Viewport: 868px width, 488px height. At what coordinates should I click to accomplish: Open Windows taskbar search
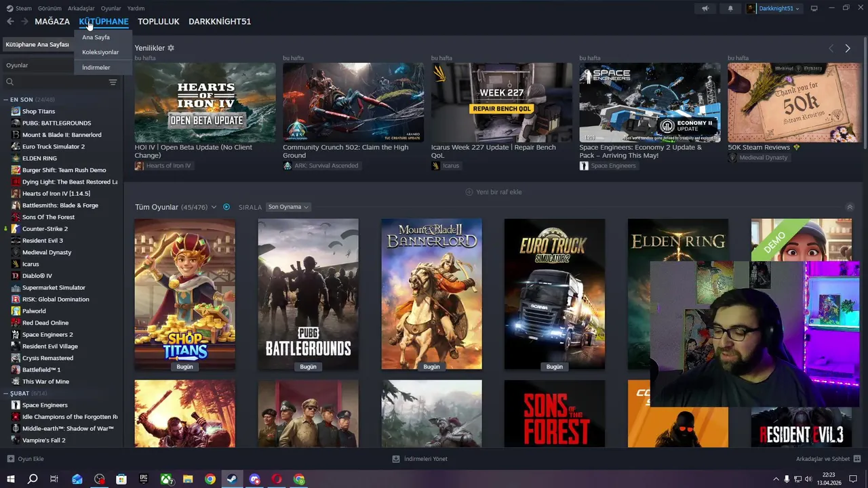[33, 479]
